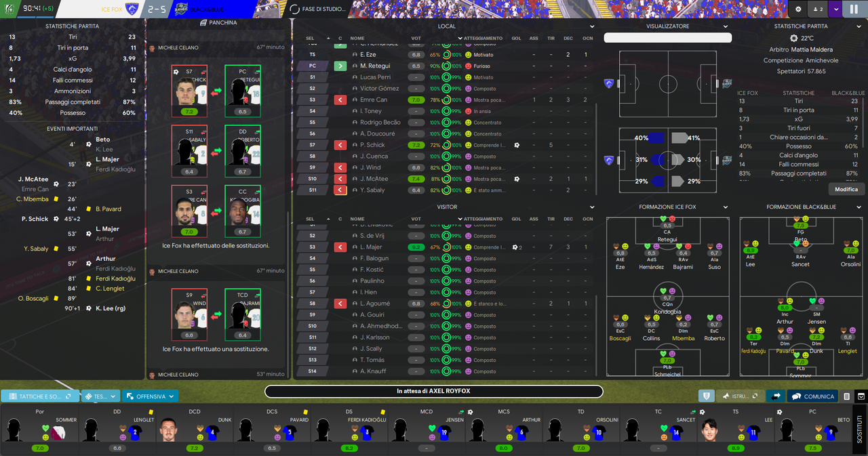Open the settings gear in the top bar

tap(798, 9)
